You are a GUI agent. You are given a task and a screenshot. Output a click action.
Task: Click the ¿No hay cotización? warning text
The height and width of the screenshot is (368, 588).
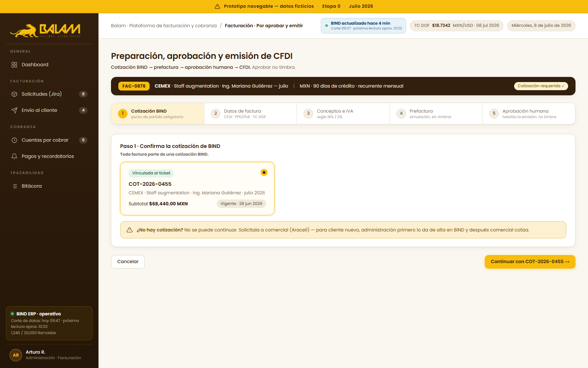click(333, 230)
